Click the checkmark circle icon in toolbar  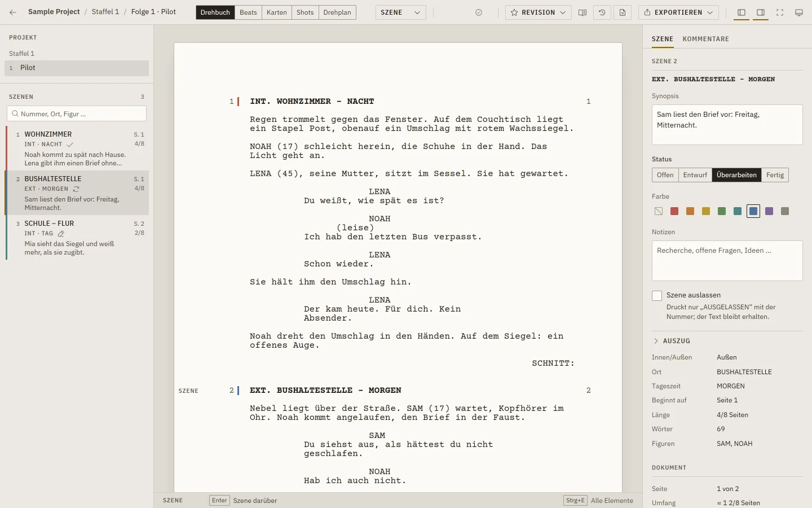[x=479, y=12]
